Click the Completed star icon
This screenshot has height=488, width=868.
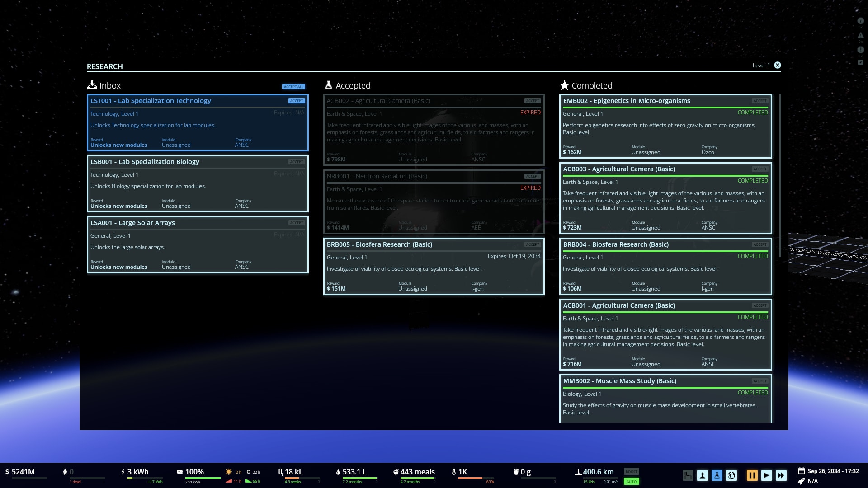coord(564,85)
